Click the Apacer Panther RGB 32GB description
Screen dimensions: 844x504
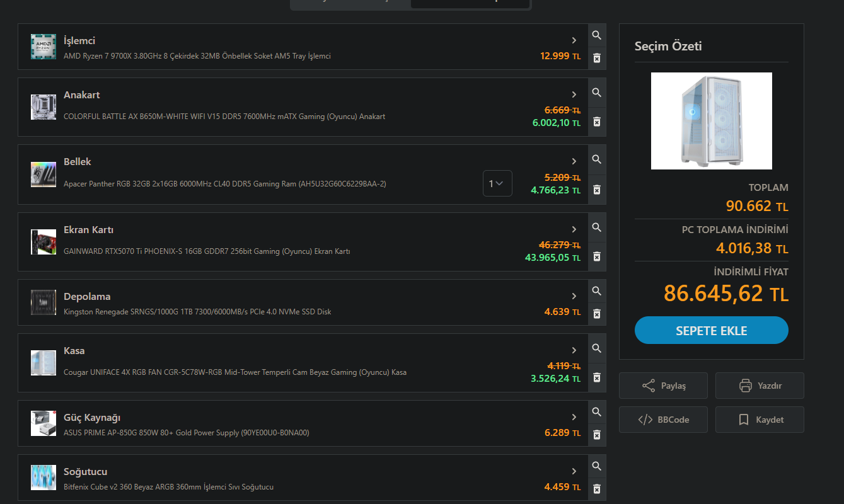click(225, 184)
